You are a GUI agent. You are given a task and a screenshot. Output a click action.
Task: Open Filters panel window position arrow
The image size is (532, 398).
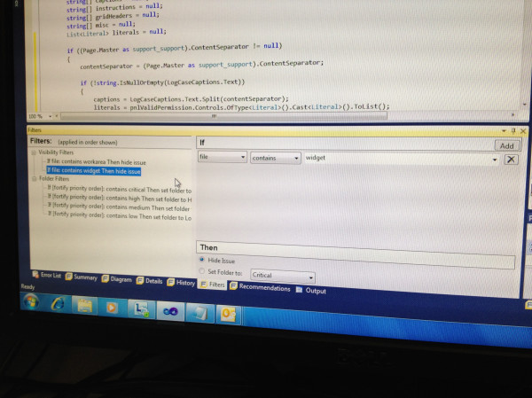click(504, 130)
